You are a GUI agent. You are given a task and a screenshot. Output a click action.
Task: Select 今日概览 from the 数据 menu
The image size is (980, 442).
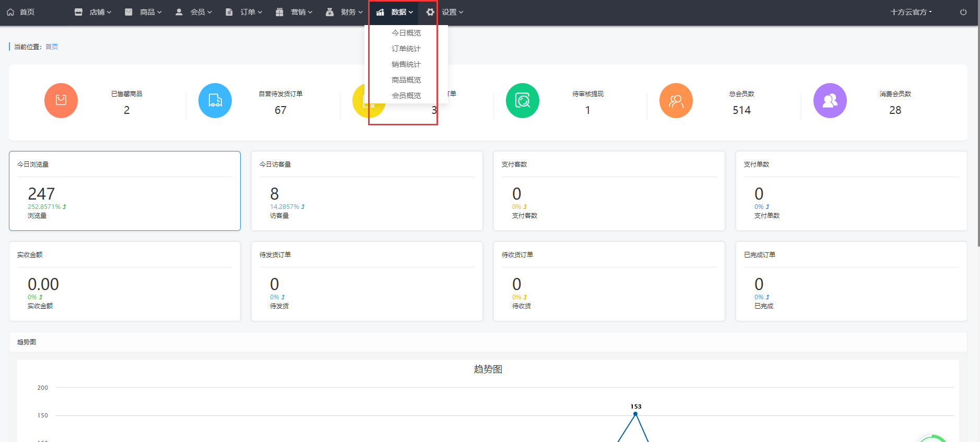coord(406,33)
